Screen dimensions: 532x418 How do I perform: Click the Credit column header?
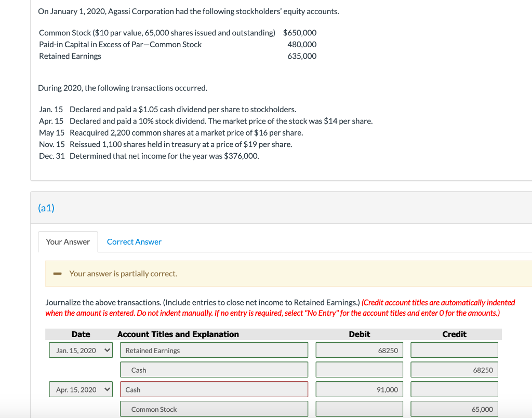pos(454,334)
